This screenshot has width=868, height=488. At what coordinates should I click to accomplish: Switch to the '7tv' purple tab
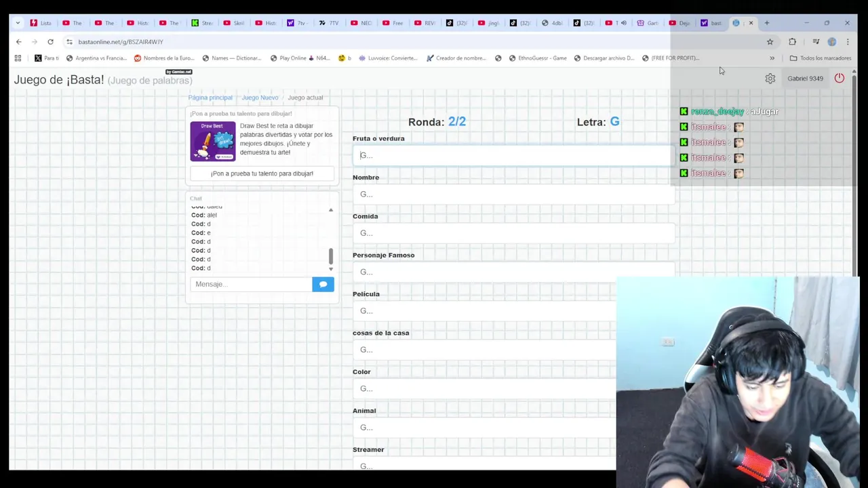pos(298,23)
